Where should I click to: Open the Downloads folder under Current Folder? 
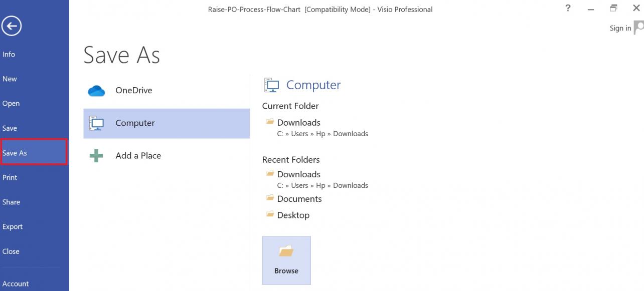pyautogui.click(x=298, y=122)
